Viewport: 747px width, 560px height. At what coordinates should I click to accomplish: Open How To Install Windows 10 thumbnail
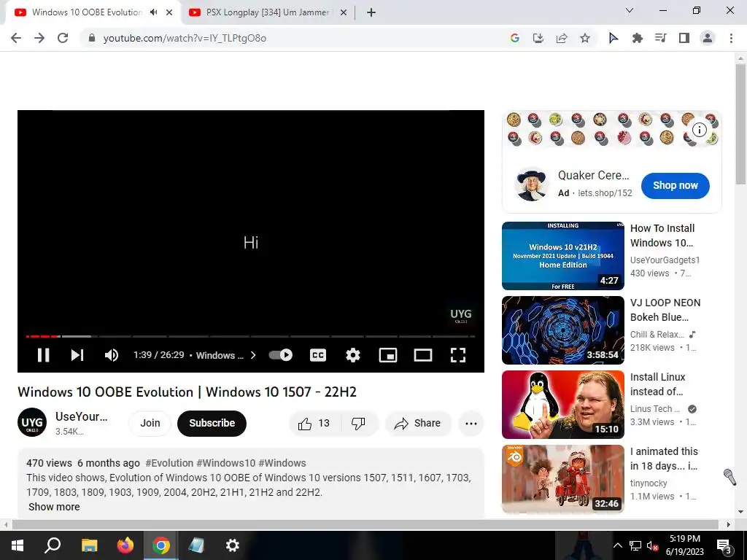[x=562, y=256]
